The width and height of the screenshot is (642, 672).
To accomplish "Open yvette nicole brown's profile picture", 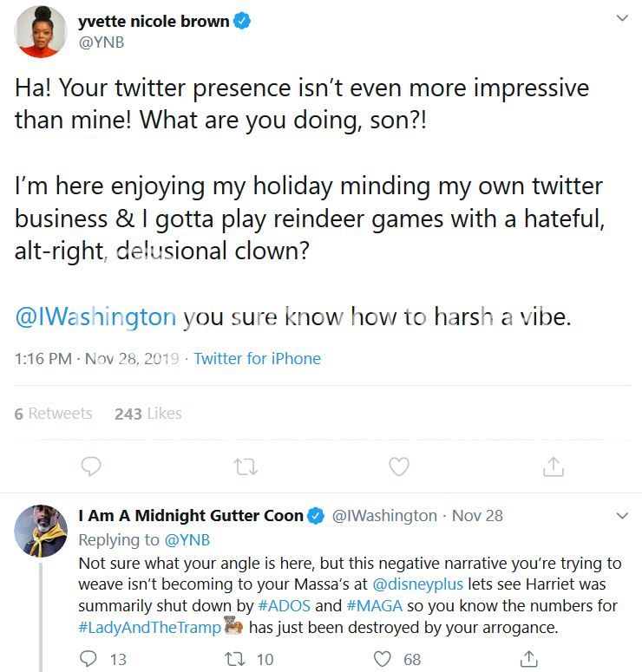I will pos(41,32).
